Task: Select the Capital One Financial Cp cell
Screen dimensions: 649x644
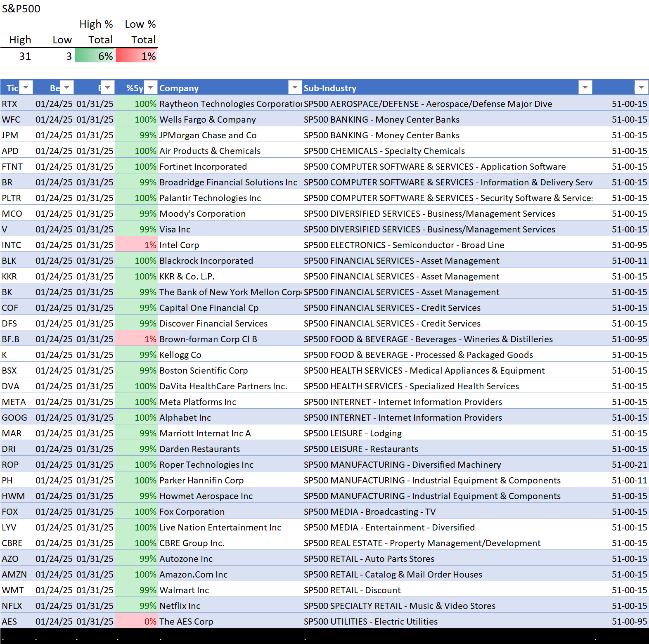Action: 230,308
